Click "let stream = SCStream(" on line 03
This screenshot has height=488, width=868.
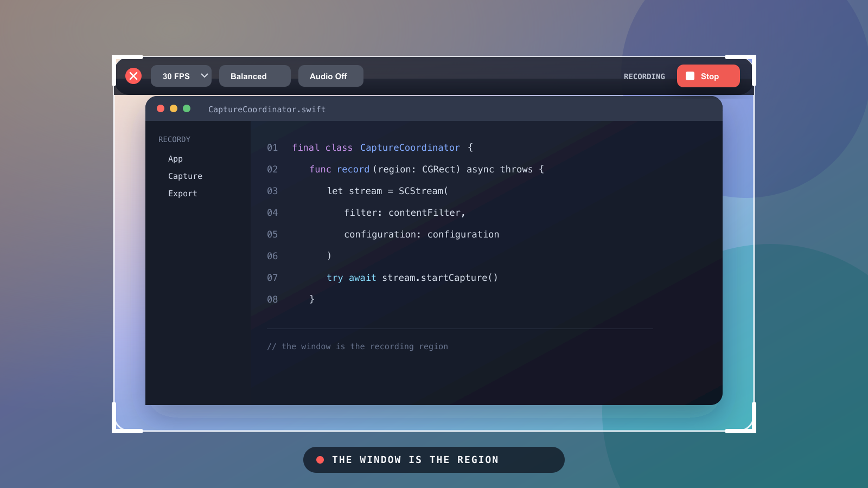pyautogui.click(x=388, y=191)
